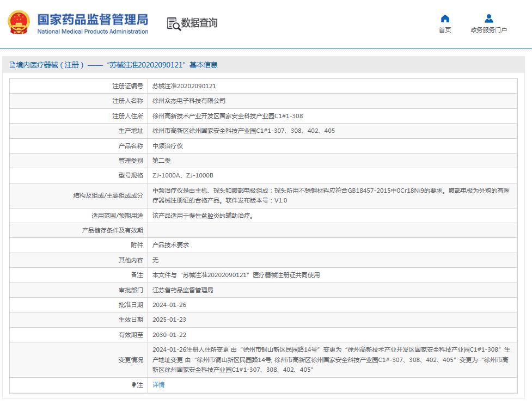Select the 首页 navigation item
532x405 pixels.
point(445,30)
